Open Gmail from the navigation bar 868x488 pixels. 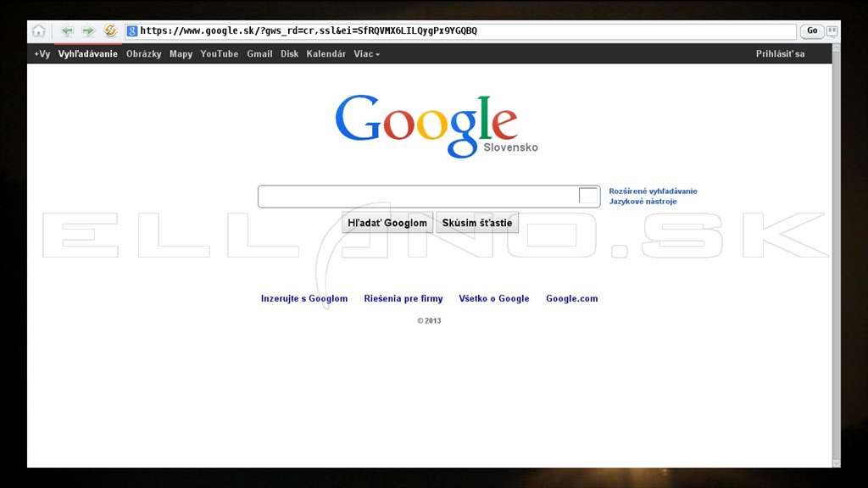click(259, 53)
